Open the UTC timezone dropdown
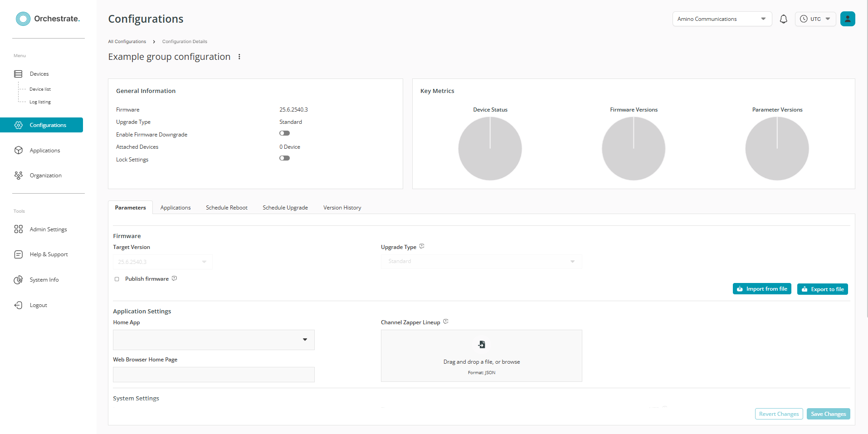This screenshot has height=434, width=868. [815, 19]
